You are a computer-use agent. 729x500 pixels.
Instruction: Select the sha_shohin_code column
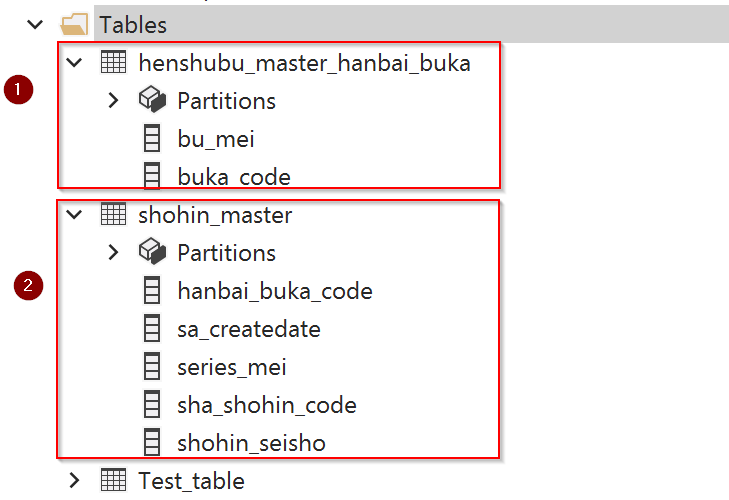267,405
